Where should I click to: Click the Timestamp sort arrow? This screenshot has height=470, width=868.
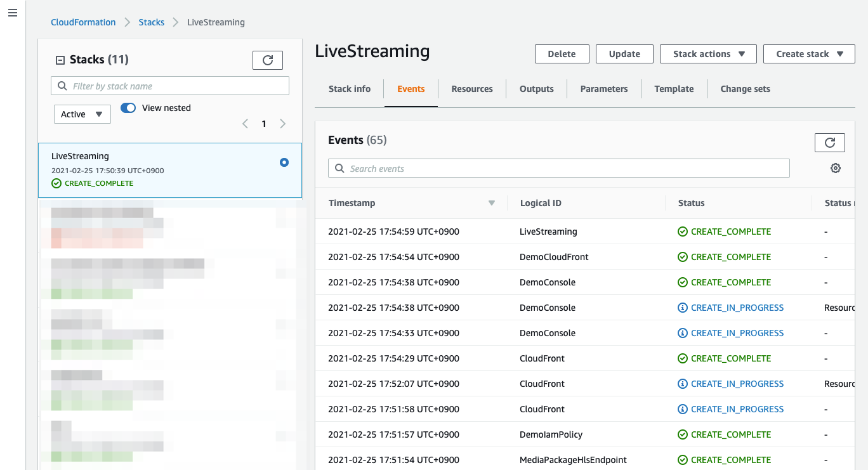pyautogui.click(x=491, y=203)
